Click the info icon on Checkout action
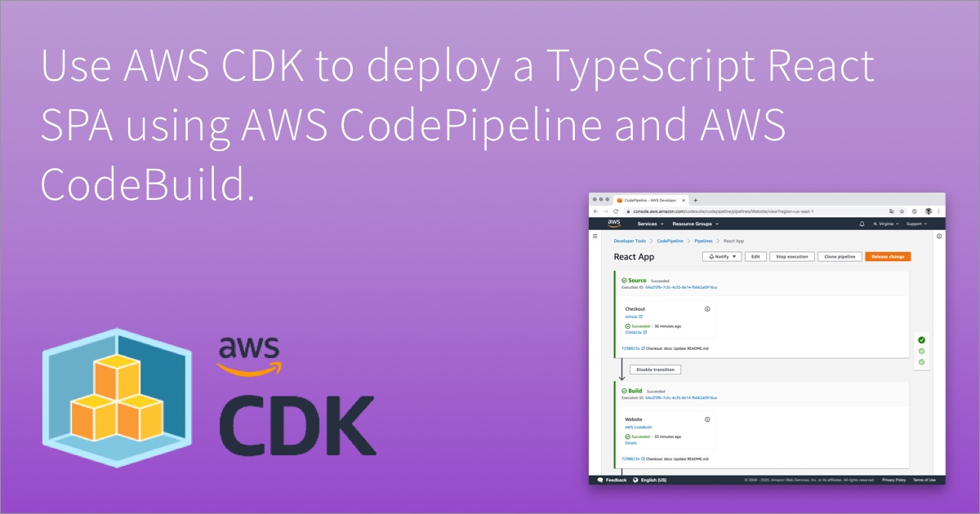980x514 pixels. 707,309
